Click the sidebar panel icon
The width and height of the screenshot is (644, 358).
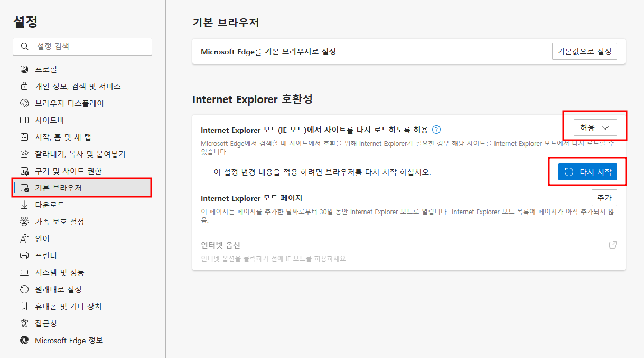pos(24,120)
